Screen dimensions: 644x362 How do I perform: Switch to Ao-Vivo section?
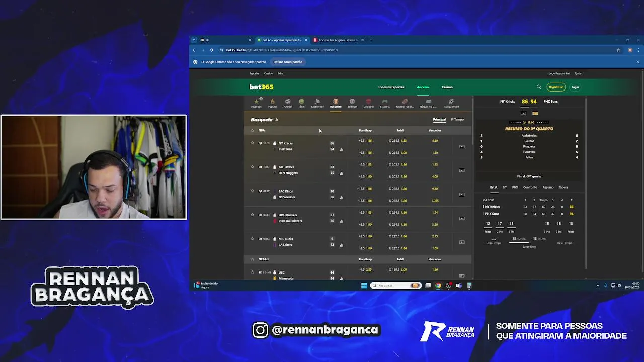(423, 87)
